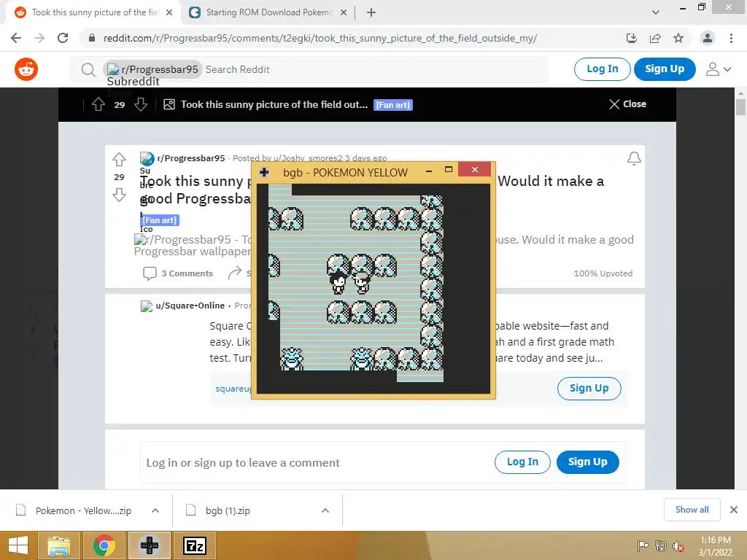Open 7-Zip from taskbar
Screen dimensions: 747x560
point(195,545)
